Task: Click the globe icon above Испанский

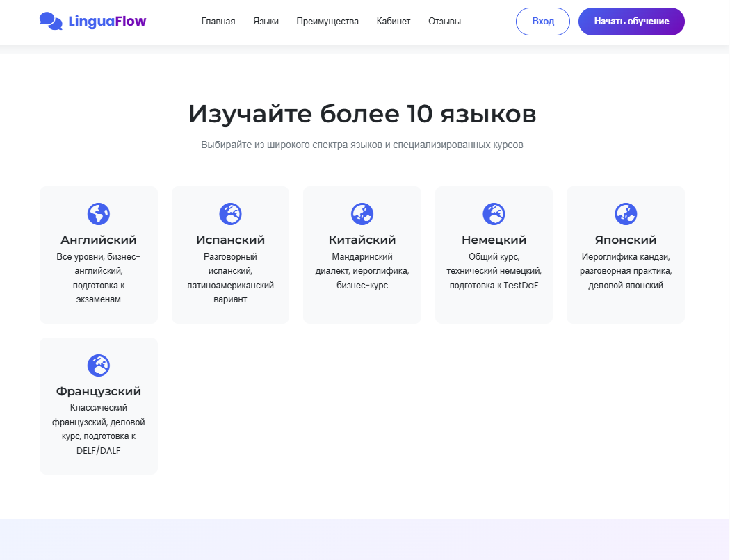Action: (x=230, y=214)
